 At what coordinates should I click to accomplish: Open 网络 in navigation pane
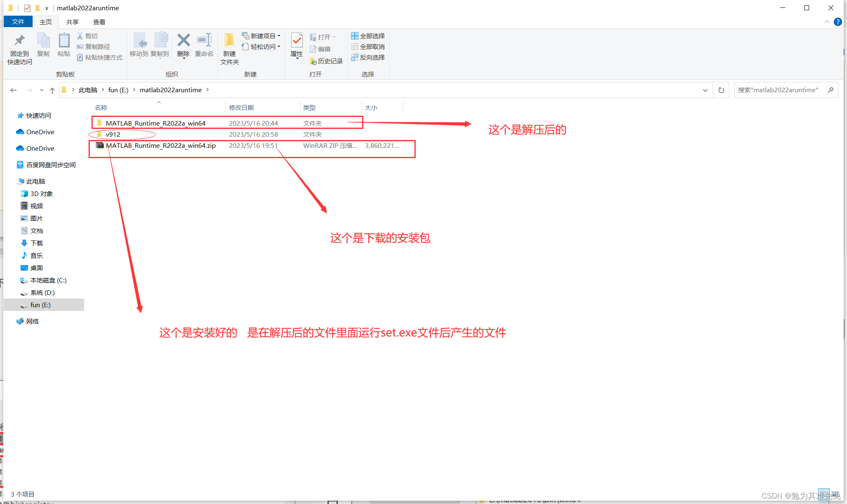[x=32, y=322]
